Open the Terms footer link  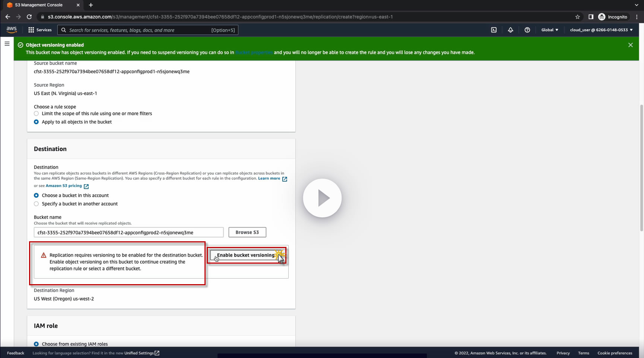584,353
